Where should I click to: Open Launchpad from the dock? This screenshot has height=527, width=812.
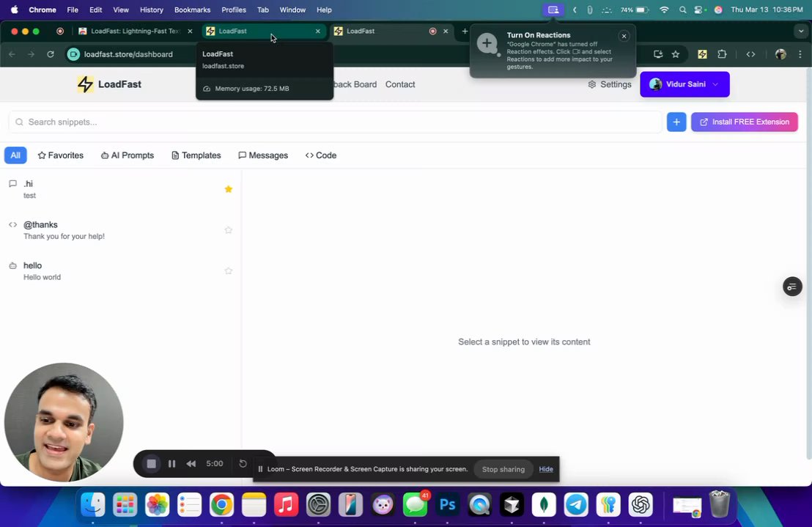coord(125,505)
